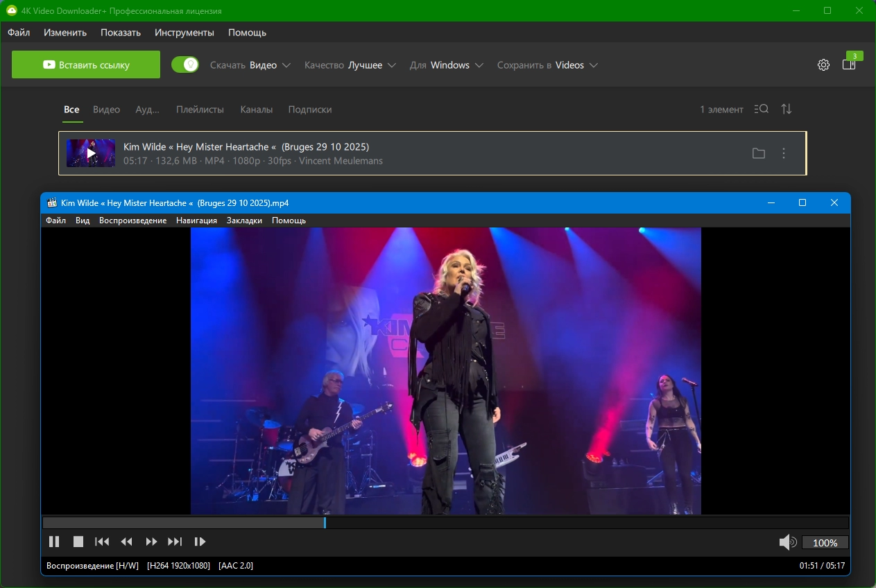This screenshot has height=588, width=876.
Task: Rewind the video with decrease speed icon
Action: pos(126,542)
